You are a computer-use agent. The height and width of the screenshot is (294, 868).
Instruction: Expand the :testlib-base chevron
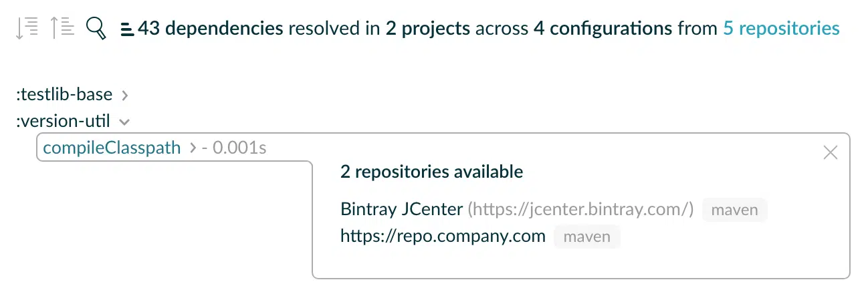click(x=124, y=96)
